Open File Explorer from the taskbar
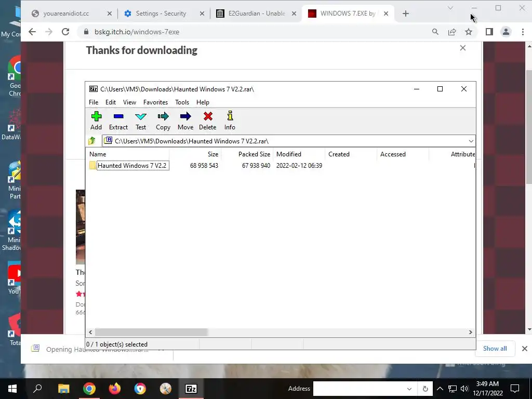 tap(63, 389)
